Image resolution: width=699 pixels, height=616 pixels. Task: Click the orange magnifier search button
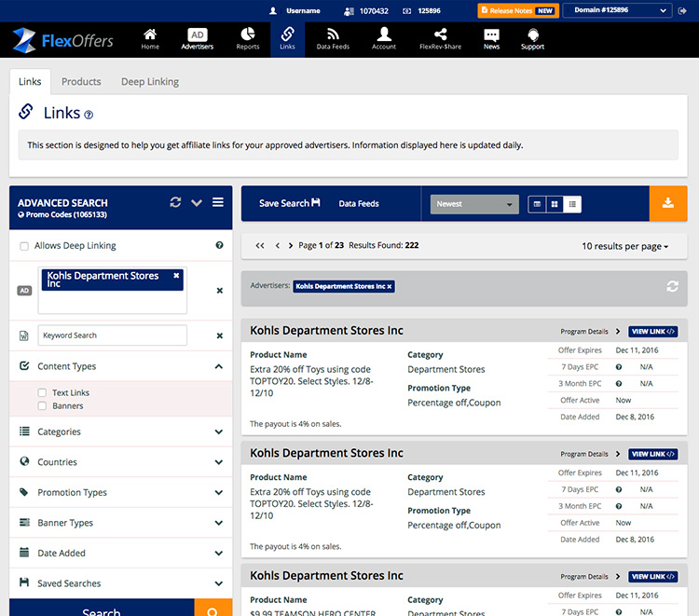(x=213, y=608)
